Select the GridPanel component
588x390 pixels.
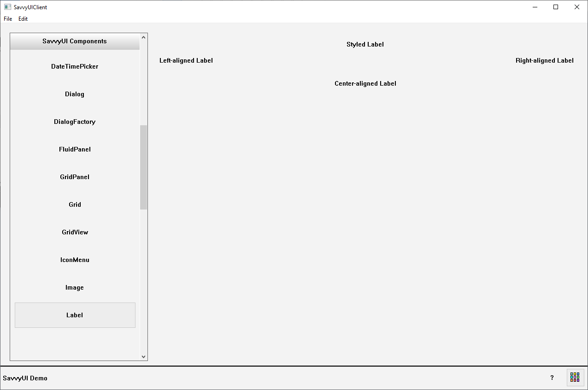coord(75,177)
